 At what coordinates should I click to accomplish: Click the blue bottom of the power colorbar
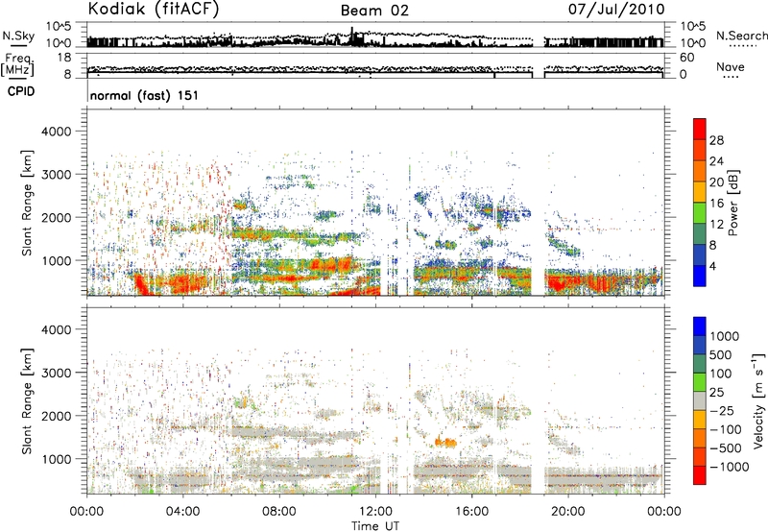[700, 276]
